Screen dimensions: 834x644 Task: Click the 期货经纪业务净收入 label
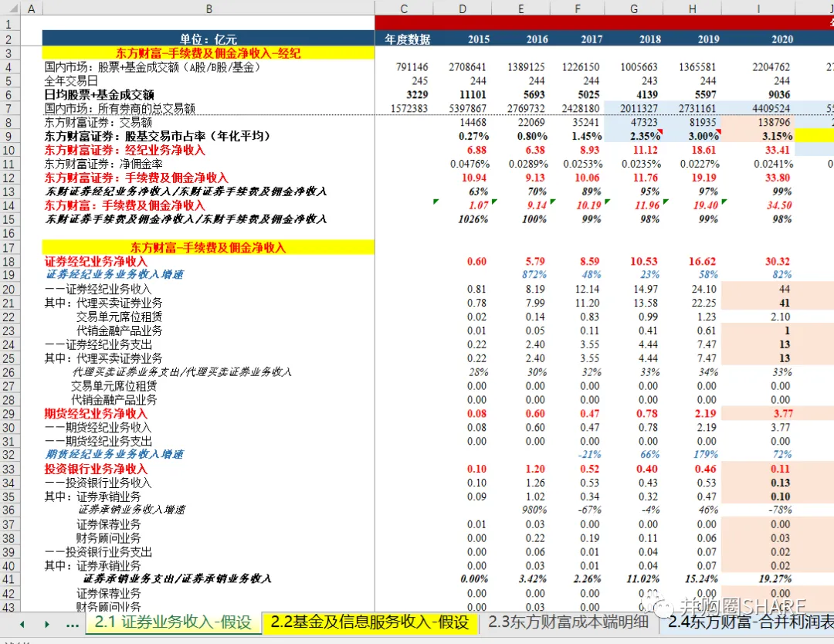click(x=96, y=413)
